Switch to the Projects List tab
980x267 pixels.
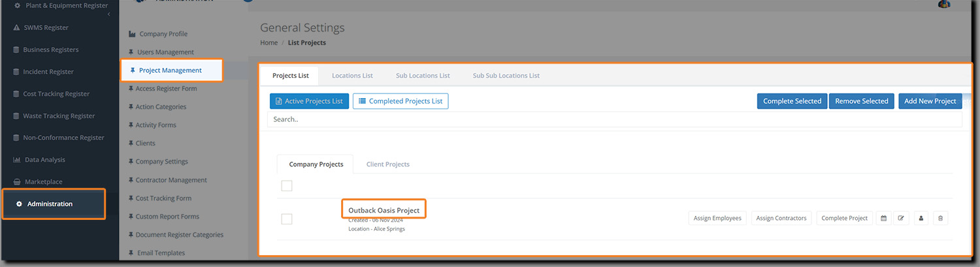pyautogui.click(x=290, y=75)
